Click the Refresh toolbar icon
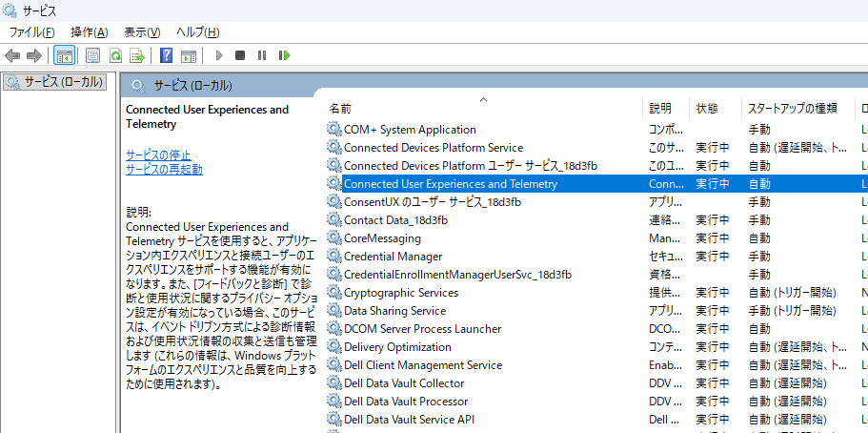868x433 pixels. (x=115, y=55)
